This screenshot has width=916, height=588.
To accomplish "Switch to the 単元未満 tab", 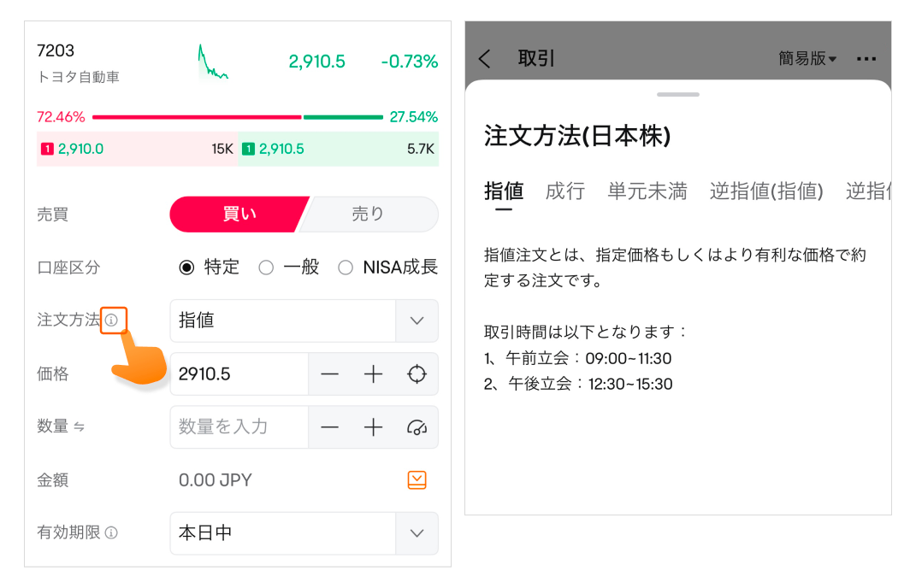I will [x=647, y=191].
